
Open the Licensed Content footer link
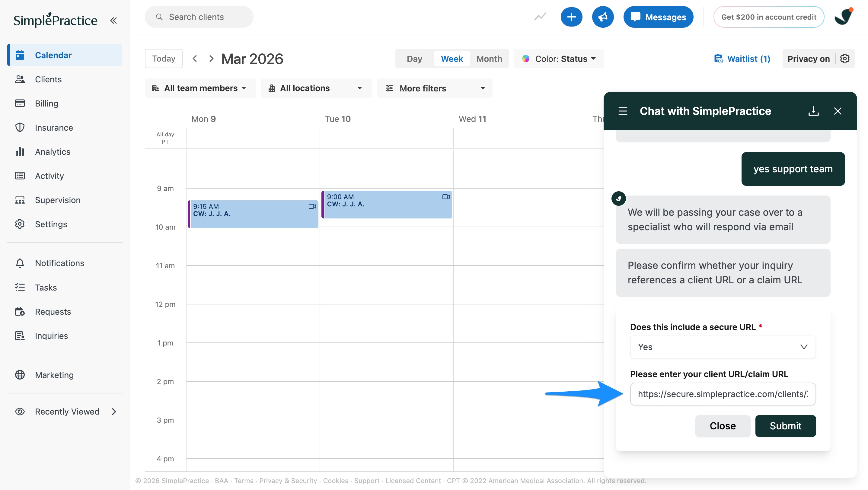coord(413,481)
